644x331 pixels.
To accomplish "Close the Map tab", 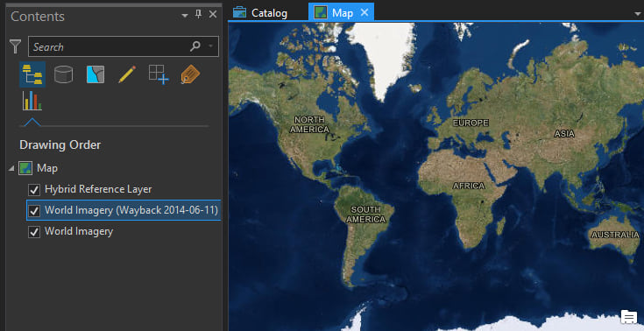I will [x=364, y=13].
